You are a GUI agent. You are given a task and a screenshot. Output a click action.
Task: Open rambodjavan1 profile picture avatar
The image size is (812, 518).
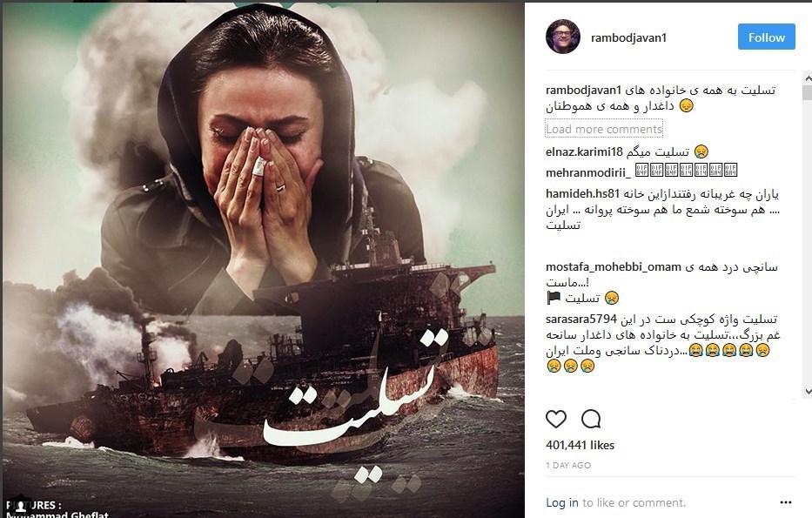point(562,37)
